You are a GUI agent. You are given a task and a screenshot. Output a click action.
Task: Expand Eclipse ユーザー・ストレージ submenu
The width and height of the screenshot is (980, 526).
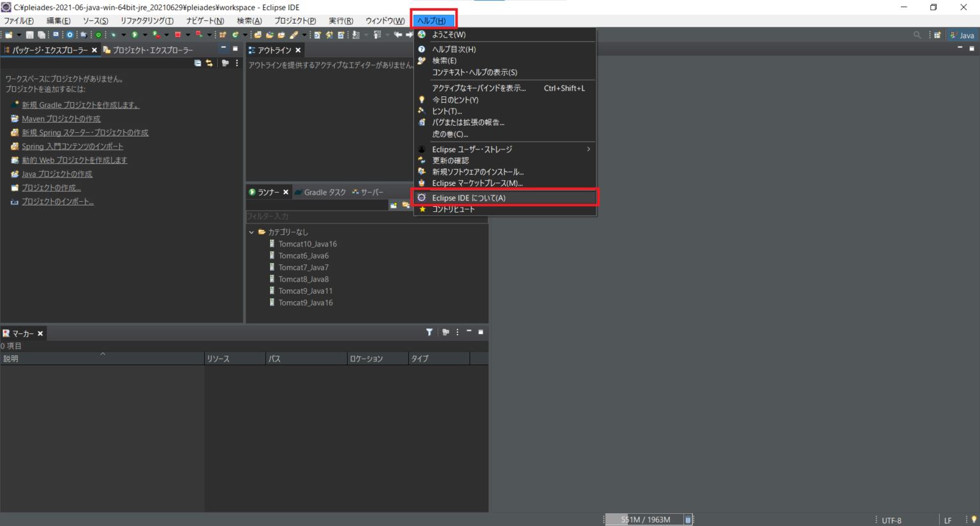tap(588, 149)
